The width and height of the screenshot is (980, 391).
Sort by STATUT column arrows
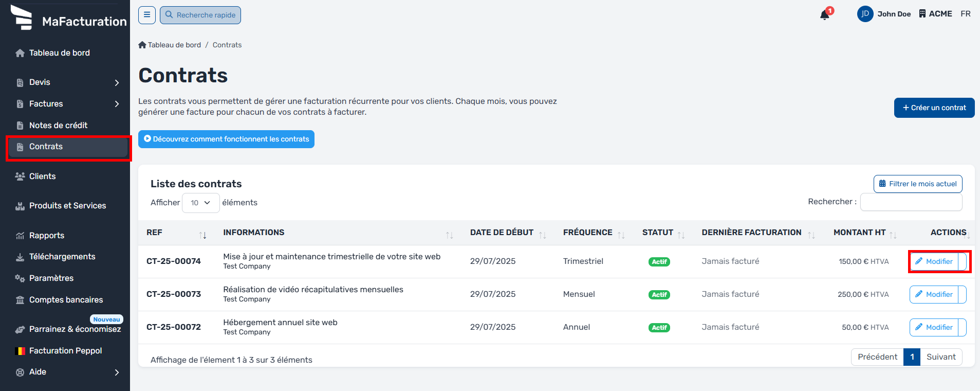point(681,235)
